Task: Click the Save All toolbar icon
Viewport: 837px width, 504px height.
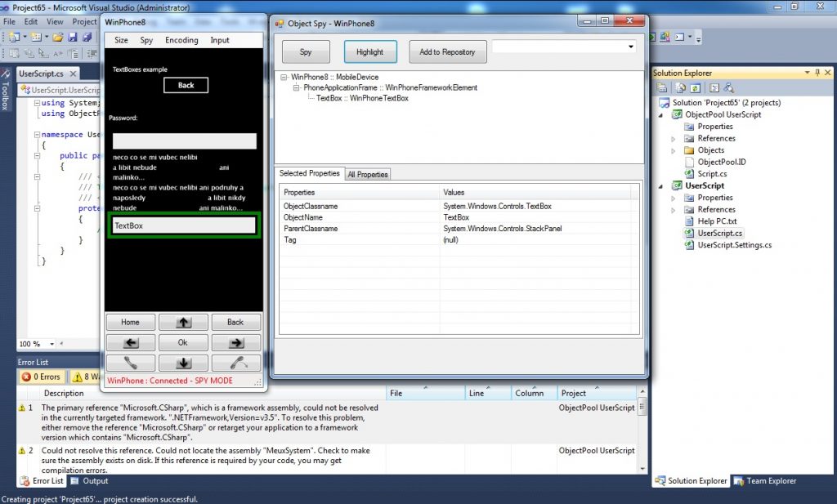Action: [87, 37]
